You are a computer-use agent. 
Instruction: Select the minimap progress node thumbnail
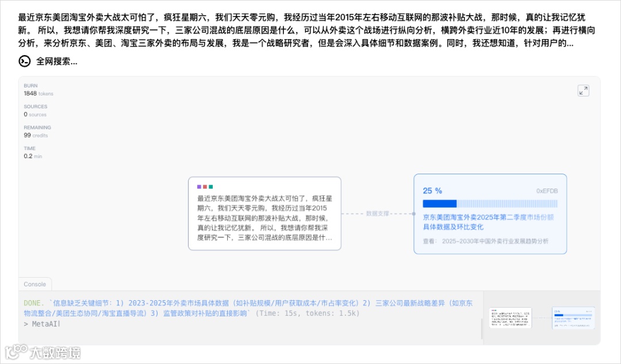click(573, 317)
